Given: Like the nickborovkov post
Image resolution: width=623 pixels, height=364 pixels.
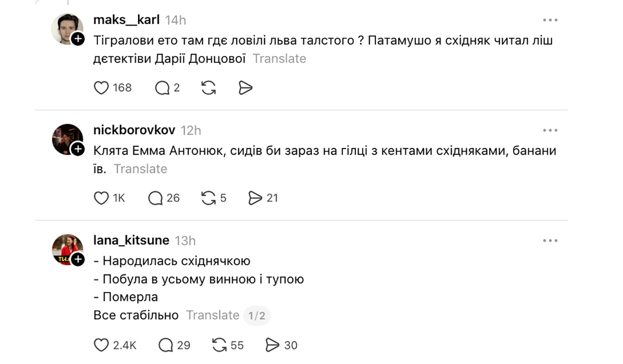Looking at the screenshot, I should [101, 198].
